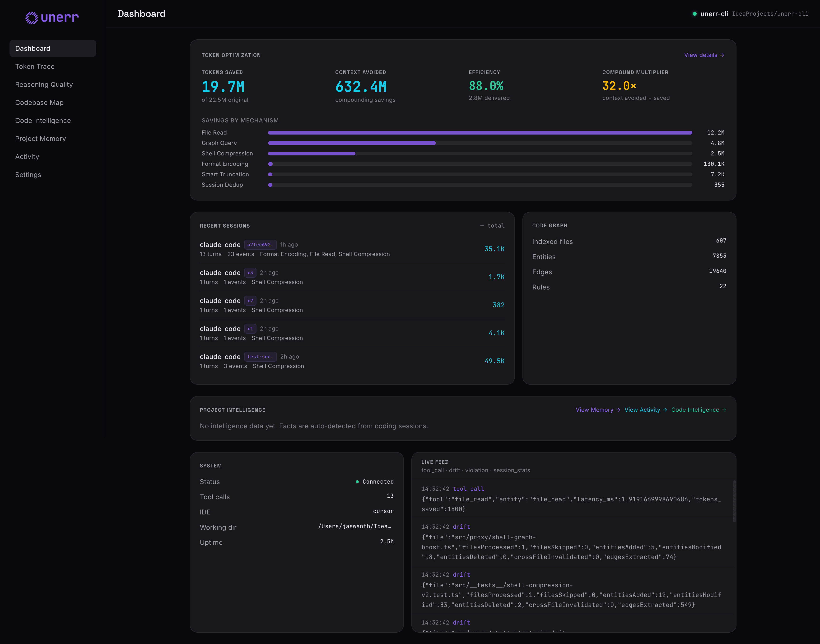The height and width of the screenshot is (644, 820).
Task: Click the Format Encoding savings bar
Action: (x=480, y=164)
